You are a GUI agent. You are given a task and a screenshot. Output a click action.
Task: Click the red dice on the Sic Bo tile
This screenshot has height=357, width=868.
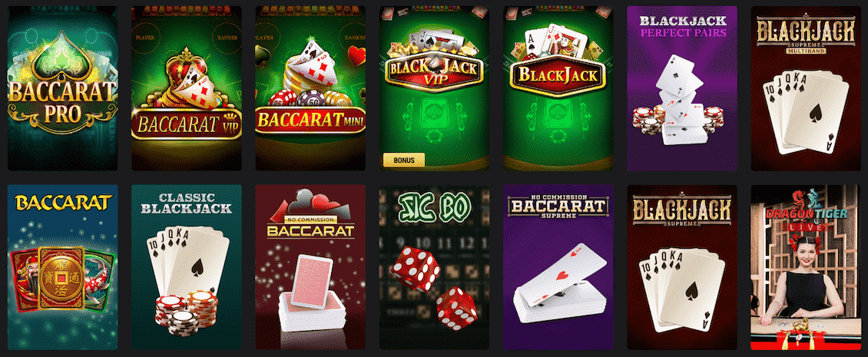[435, 288]
